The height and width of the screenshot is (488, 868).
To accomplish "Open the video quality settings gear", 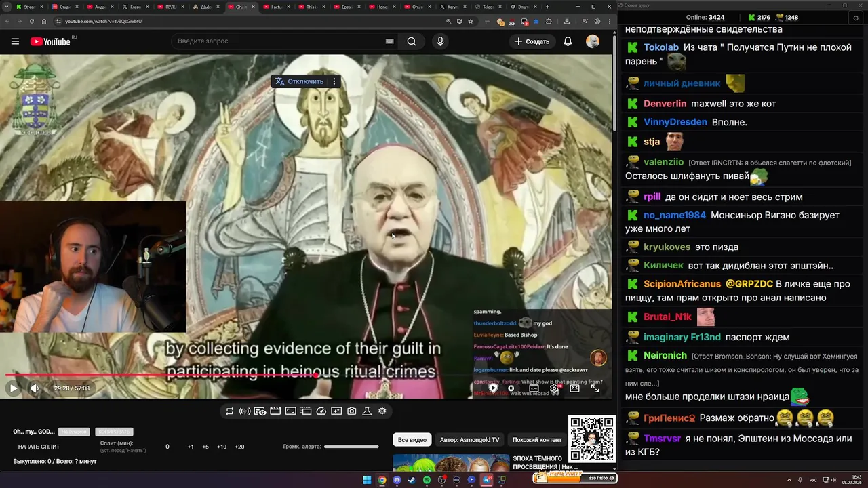I will pyautogui.click(x=554, y=388).
